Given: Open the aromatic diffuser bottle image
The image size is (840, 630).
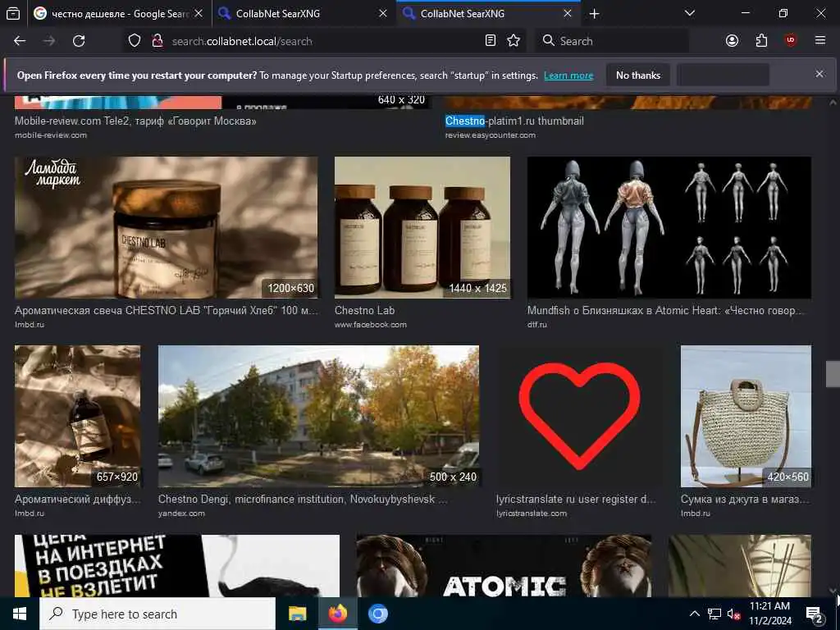Looking at the screenshot, I should (78, 416).
